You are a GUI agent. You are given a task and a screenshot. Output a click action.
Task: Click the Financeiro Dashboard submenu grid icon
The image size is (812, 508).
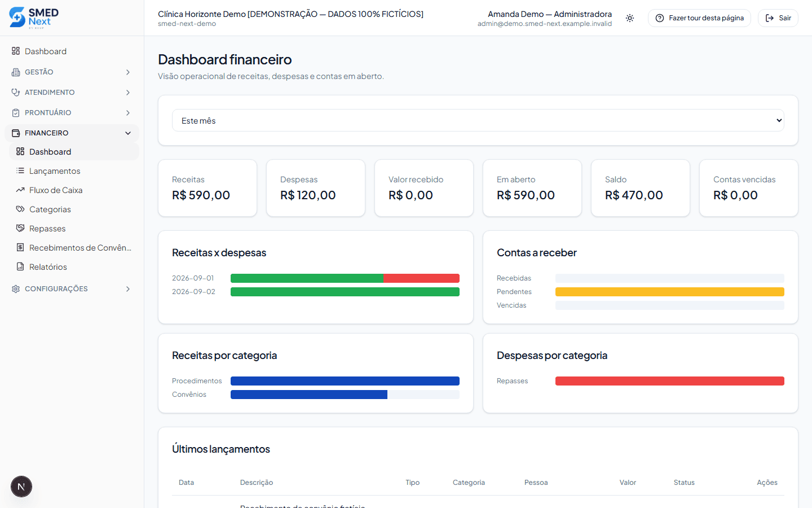click(x=20, y=152)
